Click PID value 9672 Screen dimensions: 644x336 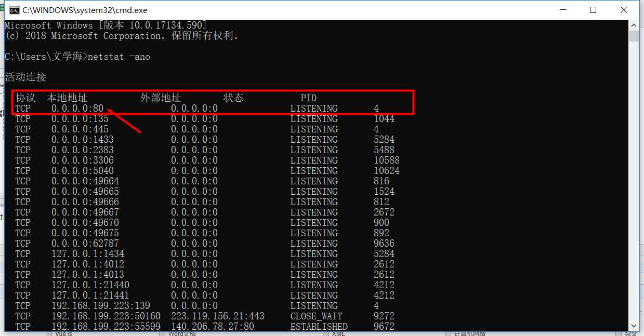tap(384, 327)
